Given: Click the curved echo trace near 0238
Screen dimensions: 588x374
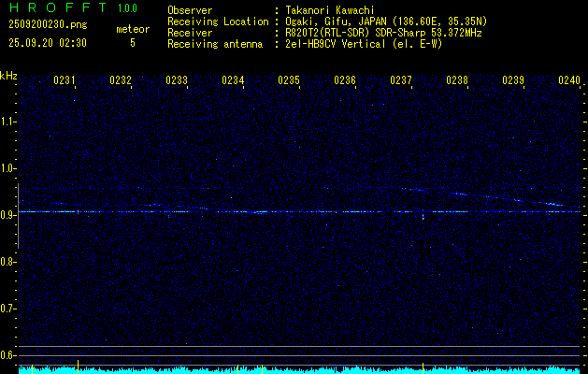Looking at the screenshot, I should 459,194.
